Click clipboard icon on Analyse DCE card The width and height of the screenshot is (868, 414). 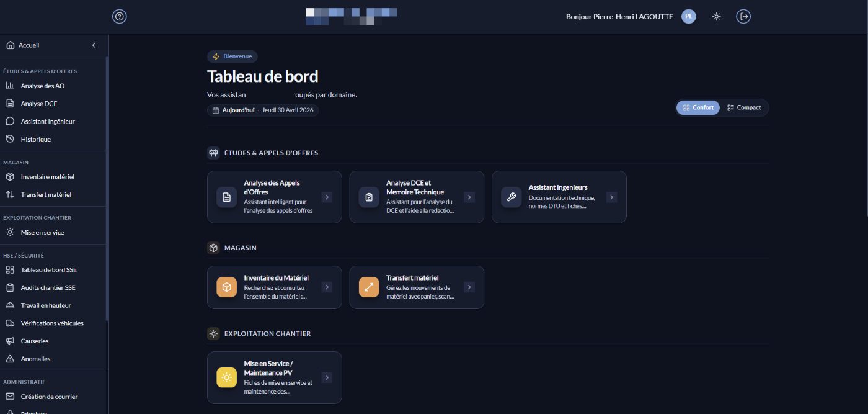click(369, 197)
